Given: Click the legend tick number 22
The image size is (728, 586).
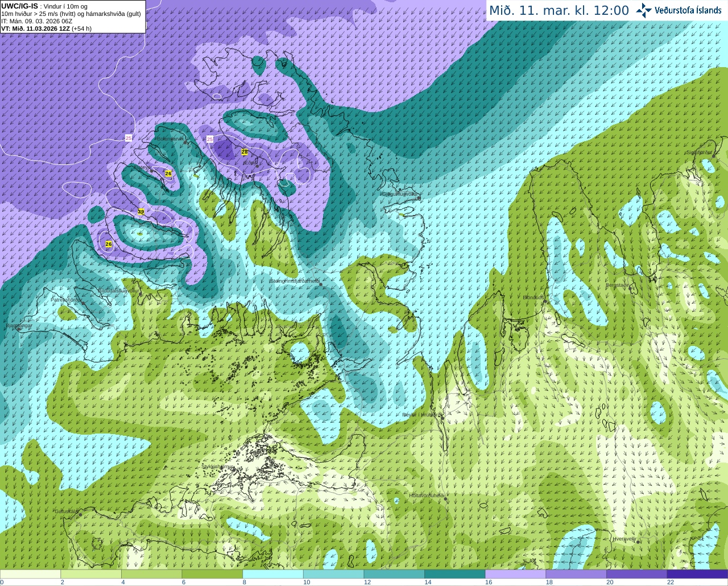Looking at the screenshot, I should click(x=670, y=582).
